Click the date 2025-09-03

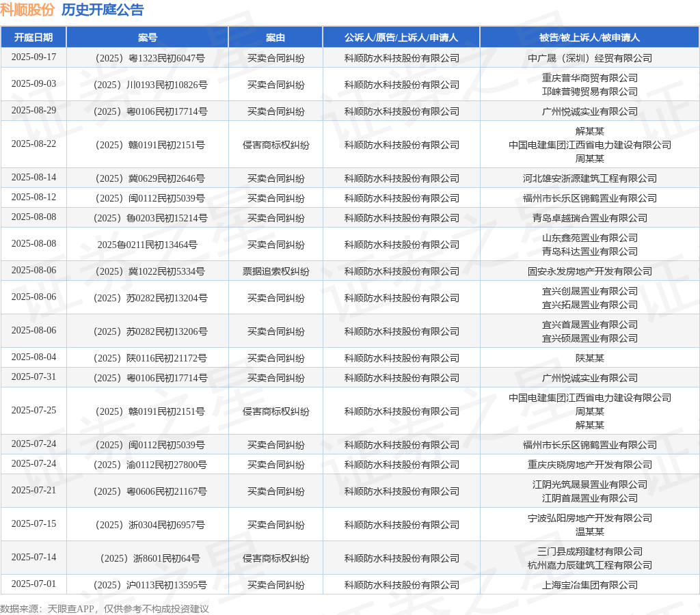[33, 84]
